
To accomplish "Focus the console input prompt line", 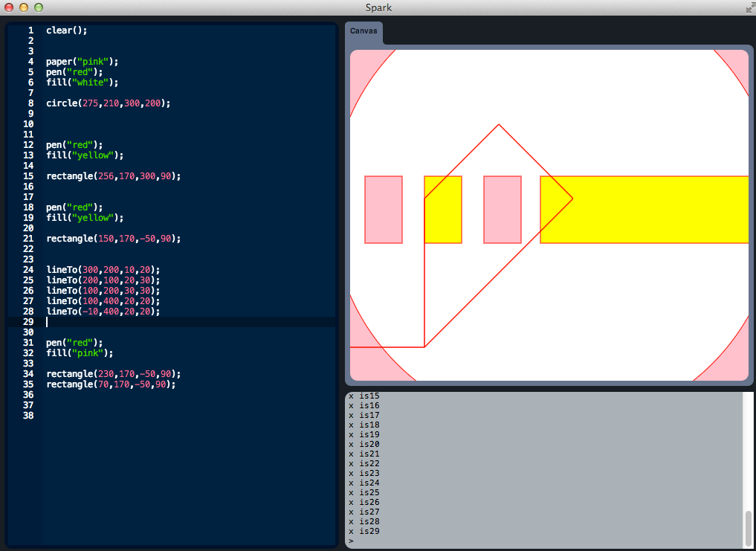I will (x=543, y=541).
